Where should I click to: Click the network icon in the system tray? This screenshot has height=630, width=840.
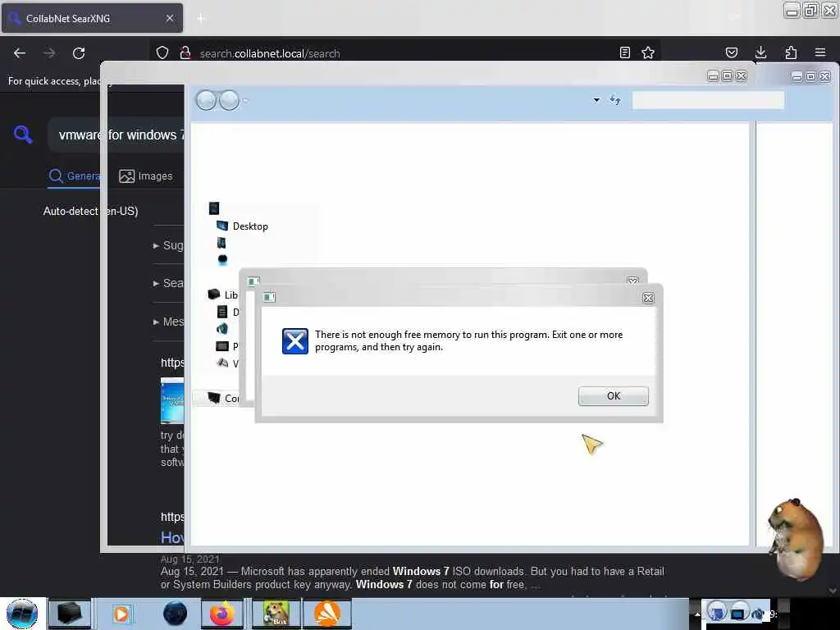737,614
